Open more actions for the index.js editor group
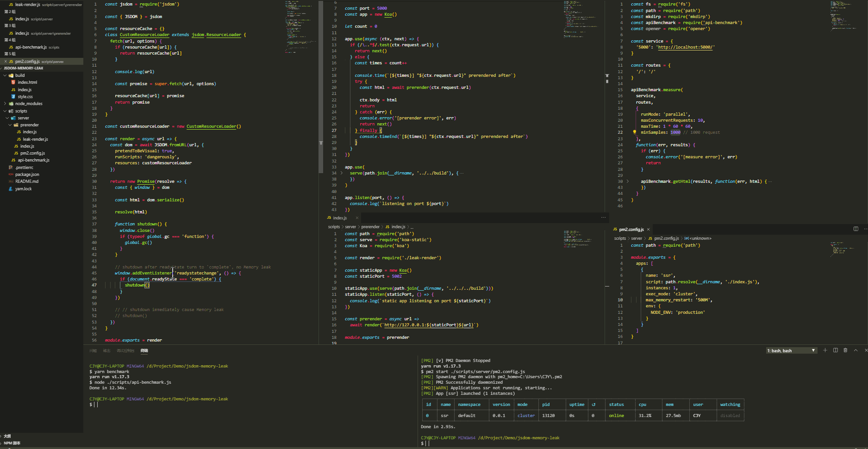 pyautogui.click(x=603, y=218)
